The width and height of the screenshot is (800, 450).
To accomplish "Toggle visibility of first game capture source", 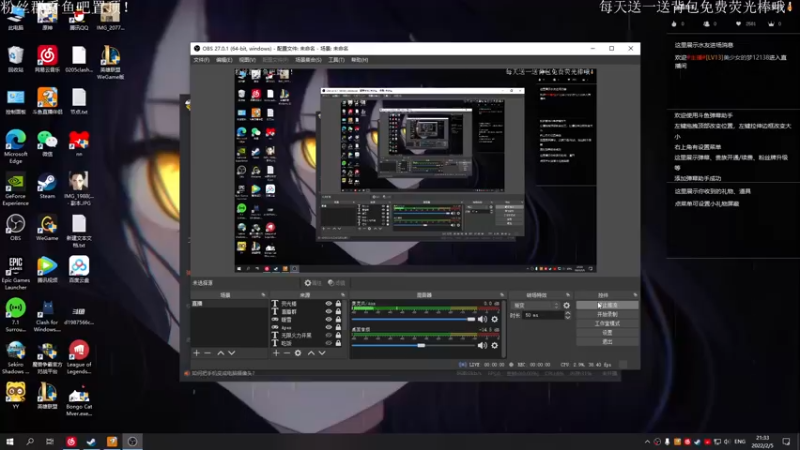I will click(329, 319).
